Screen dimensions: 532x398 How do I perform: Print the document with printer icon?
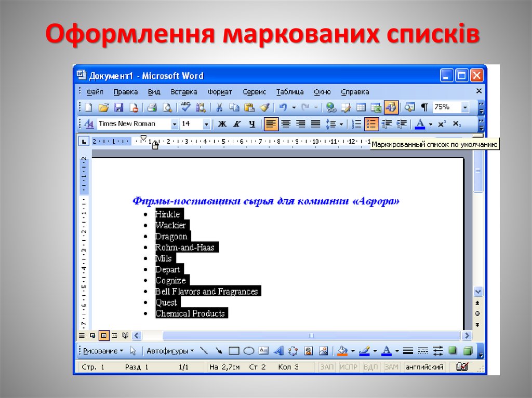coord(152,107)
